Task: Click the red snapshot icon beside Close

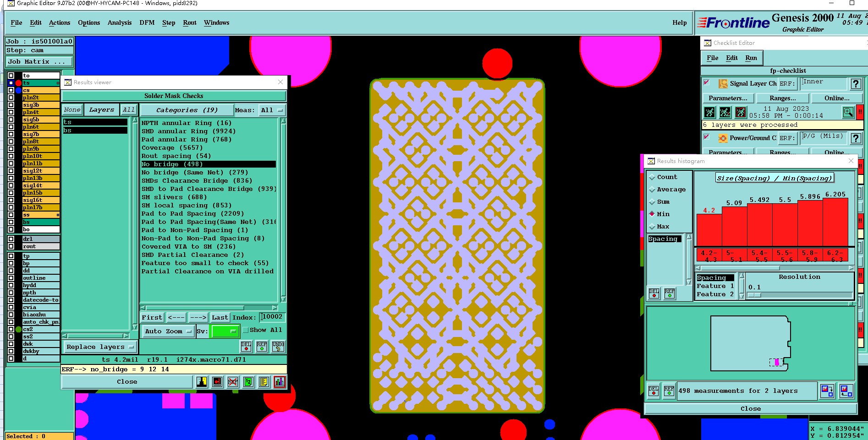Action: [217, 381]
